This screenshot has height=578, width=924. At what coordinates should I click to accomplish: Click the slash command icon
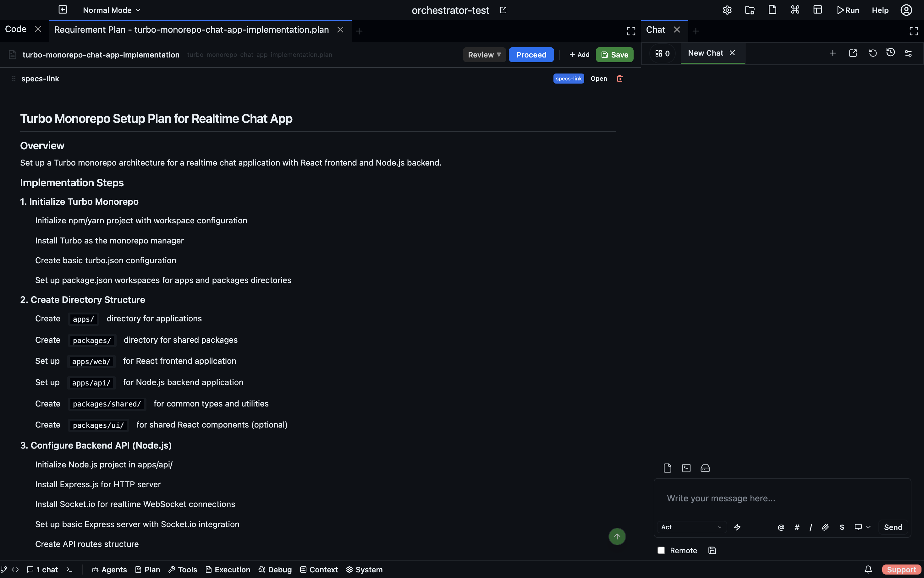pyautogui.click(x=811, y=527)
